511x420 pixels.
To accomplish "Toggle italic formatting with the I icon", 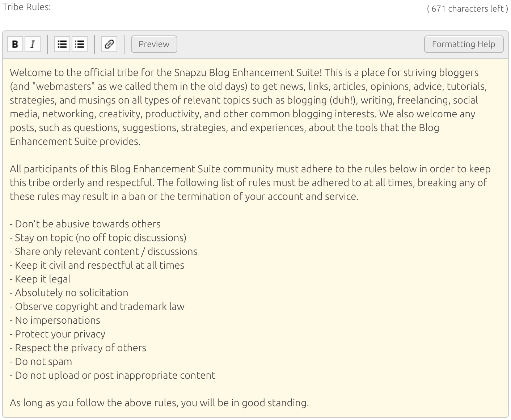I will coord(33,44).
